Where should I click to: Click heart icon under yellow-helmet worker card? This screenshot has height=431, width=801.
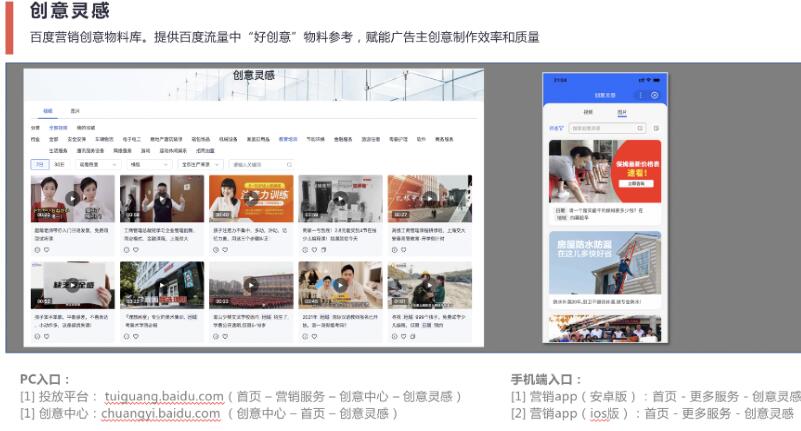pyautogui.click(x=404, y=337)
